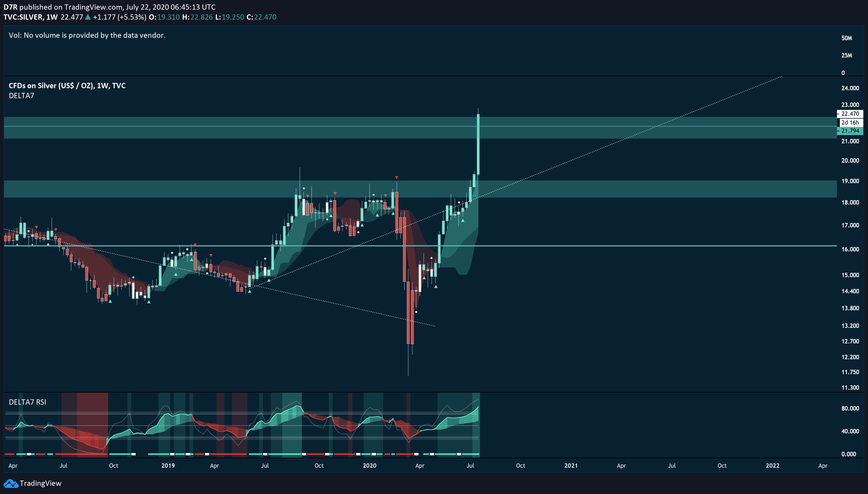Click the TradingView cloud logo icon

point(11,483)
